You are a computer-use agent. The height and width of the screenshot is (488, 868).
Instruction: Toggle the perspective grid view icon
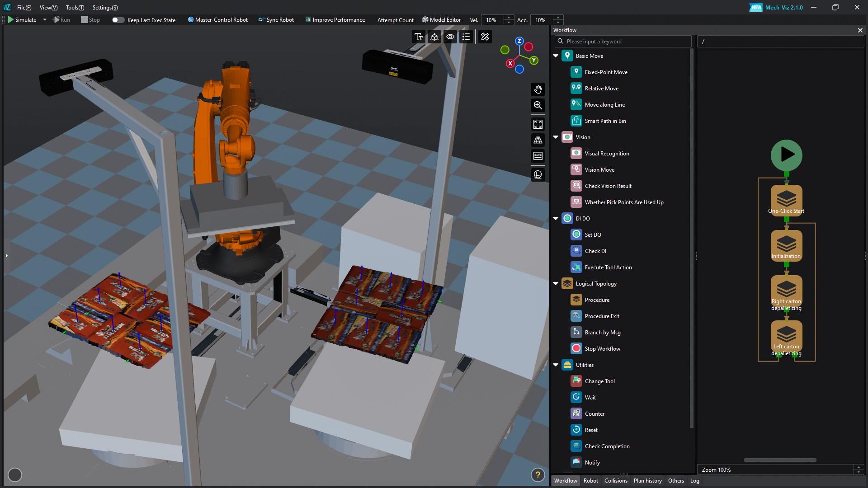538,140
